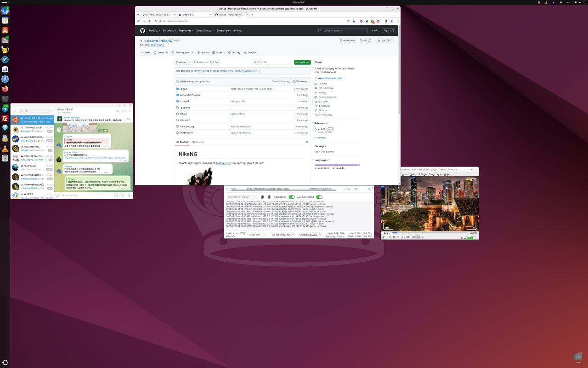Show applications grid in the dock
Image resolution: width=588 pixels, height=368 pixels.
point(5,363)
